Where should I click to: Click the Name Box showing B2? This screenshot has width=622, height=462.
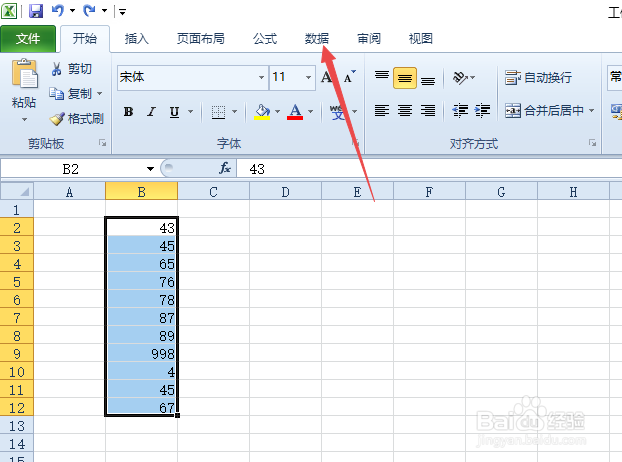click(71, 169)
